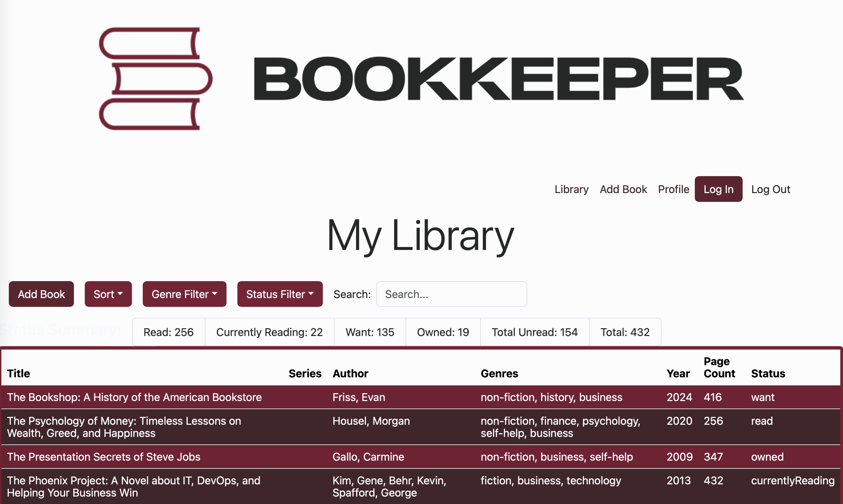Click the Currently Reading: 22 summary badge

pos(269,332)
